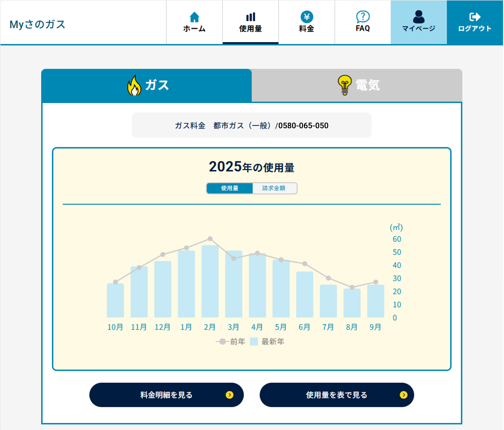The width and height of the screenshot is (504, 430).
Task: Click the マイページ person icon
Action: [419, 16]
